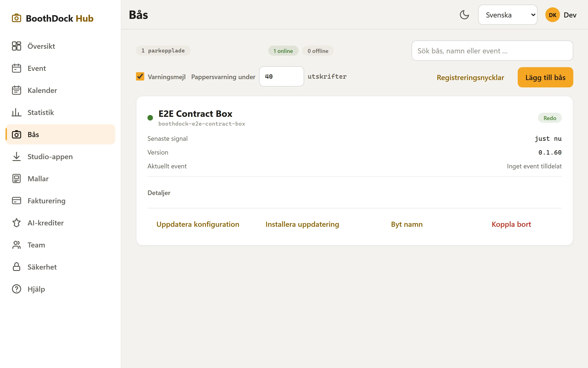Click the Byt namn button

click(407, 224)
